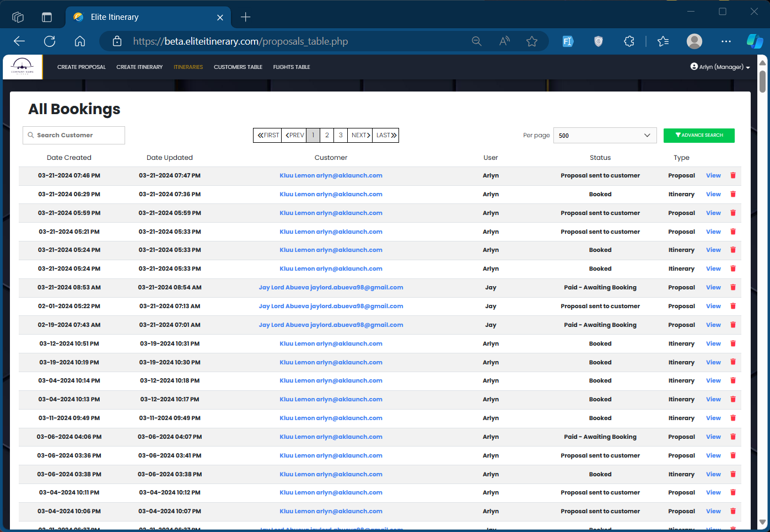Open workspaces icon in title bar
This screenshot has height=532, width=770.
[x=18, y=17]
